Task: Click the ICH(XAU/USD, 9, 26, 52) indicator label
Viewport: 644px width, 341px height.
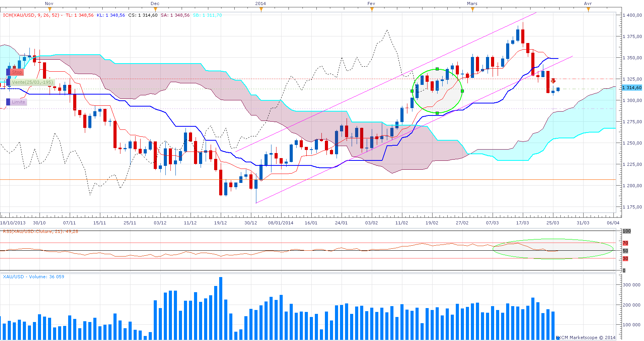Action: click(31, 15)
